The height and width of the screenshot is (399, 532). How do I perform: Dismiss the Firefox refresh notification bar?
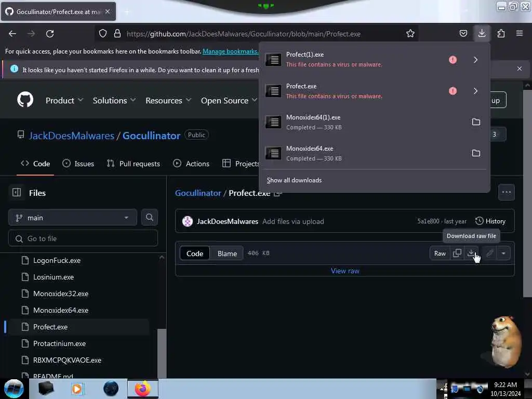click(x=519, y=69)
